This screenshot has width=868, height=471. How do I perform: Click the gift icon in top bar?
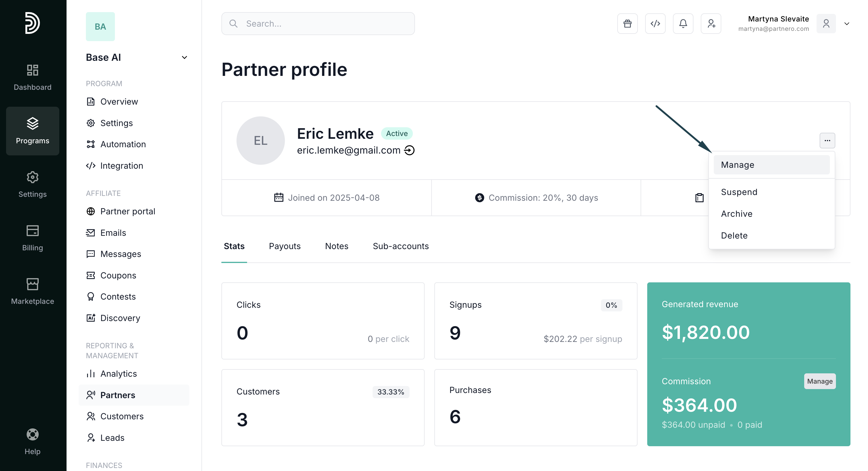point(627,24)
